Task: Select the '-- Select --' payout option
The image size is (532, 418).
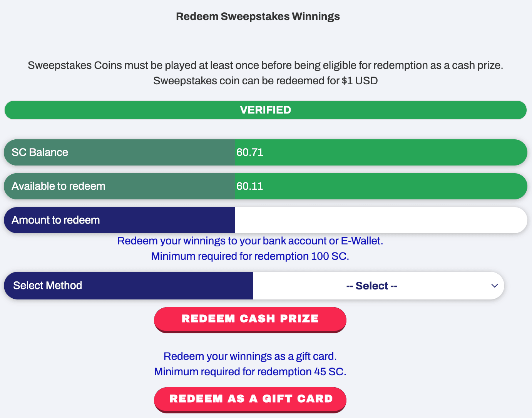Action: [x=371, y=285]
